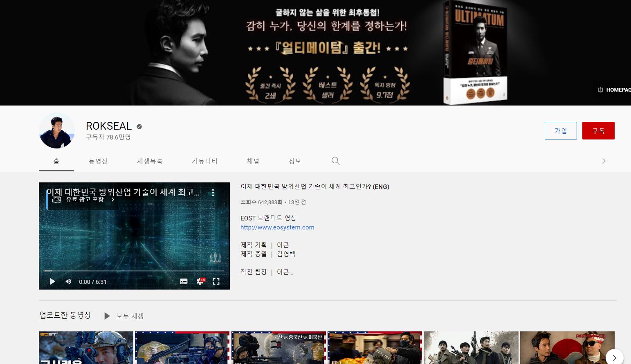Click the 가입 join button
The width and height of the screenshot is (631, 364).
[561, 130]
